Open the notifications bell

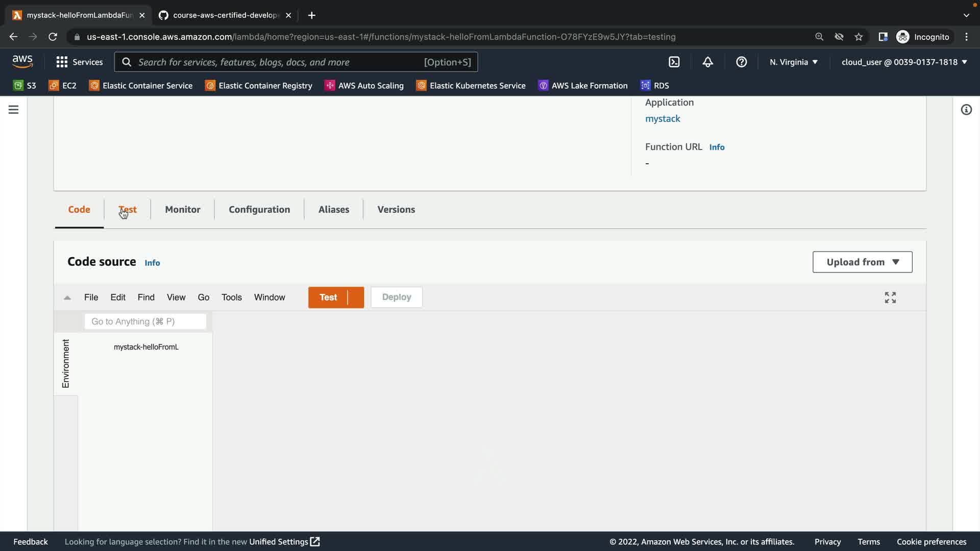click(707, 62)
